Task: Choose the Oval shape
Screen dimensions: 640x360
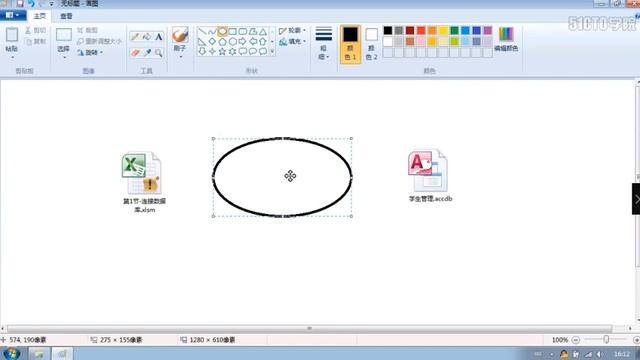Action: 222,31
